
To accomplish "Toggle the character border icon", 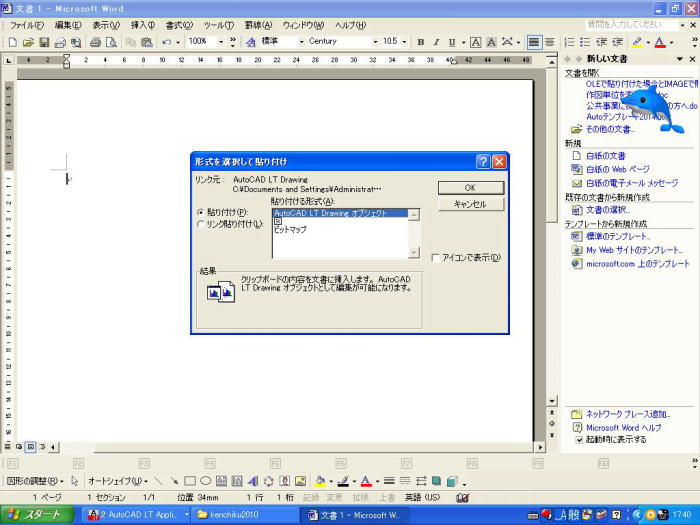I will (x=476, y=42).
